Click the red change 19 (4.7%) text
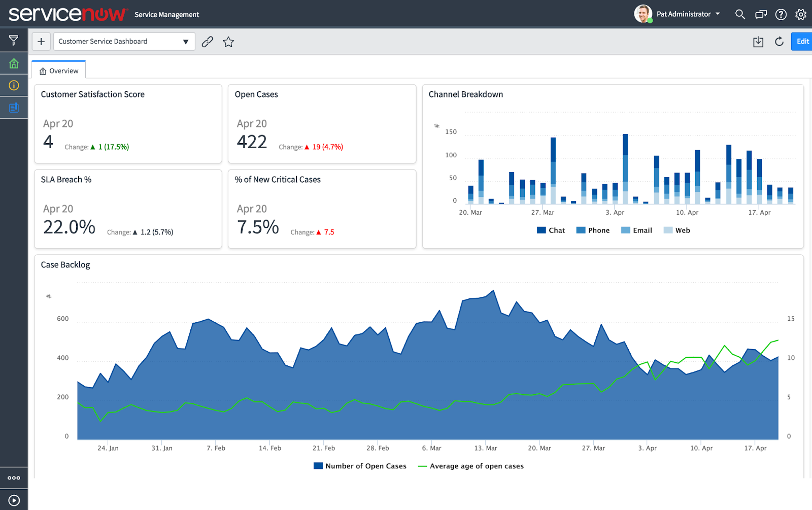 pyautogui.click(x=327, y=147)
